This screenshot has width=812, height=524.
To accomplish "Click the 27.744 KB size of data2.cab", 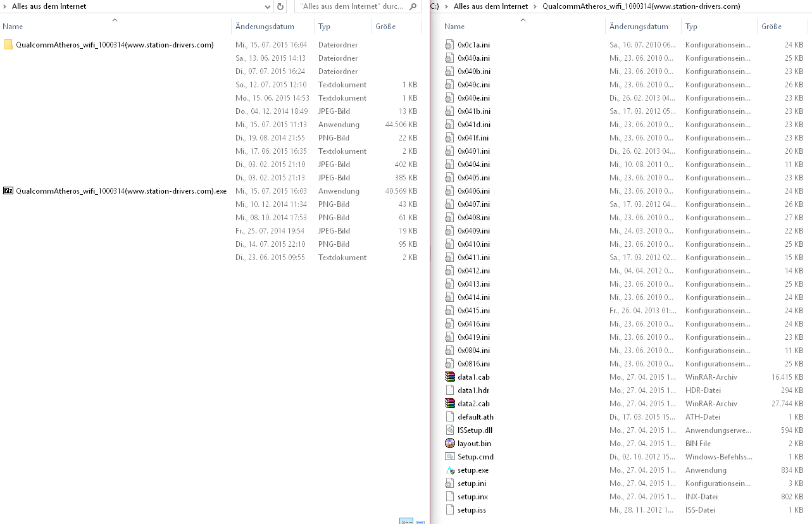I will (x=787, y=404).
